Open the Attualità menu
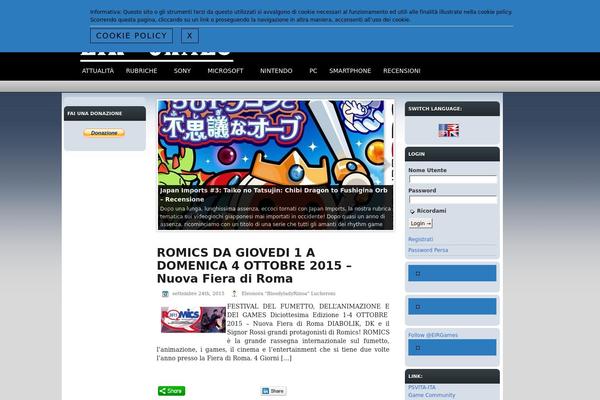Image resolution: width=600 pixels, height=400 pixels. [98, 71]
